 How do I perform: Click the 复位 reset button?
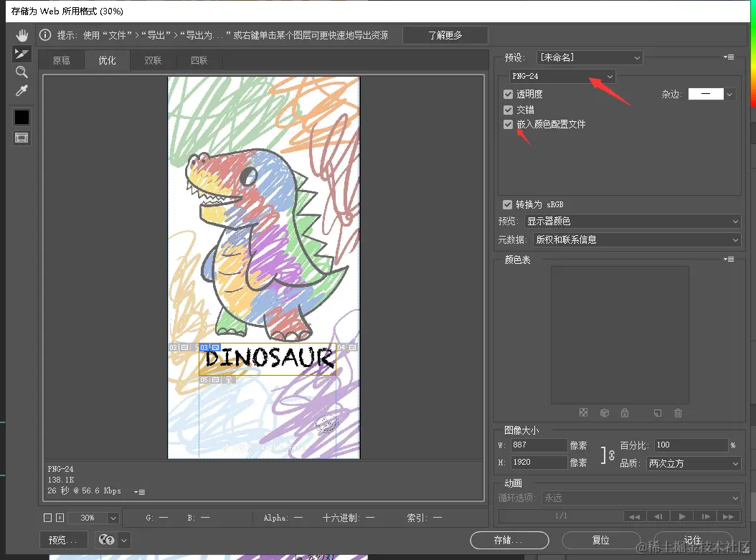click(x=601, y=540)
